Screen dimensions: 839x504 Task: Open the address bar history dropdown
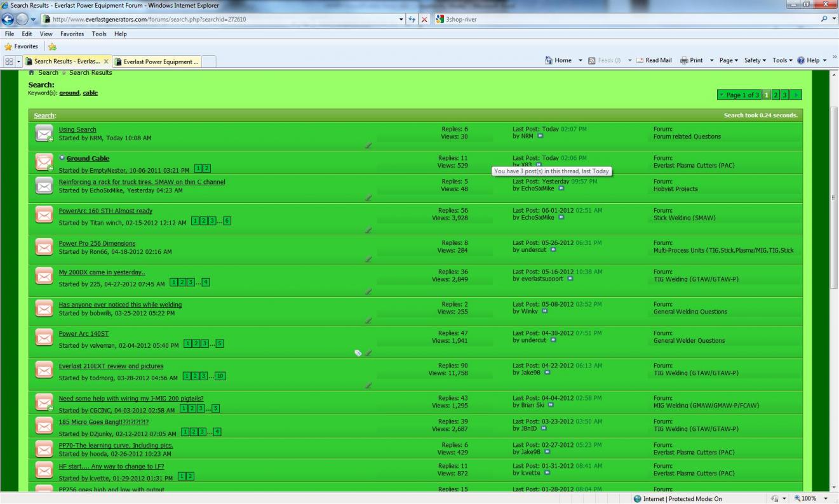[x=402, y=19]
